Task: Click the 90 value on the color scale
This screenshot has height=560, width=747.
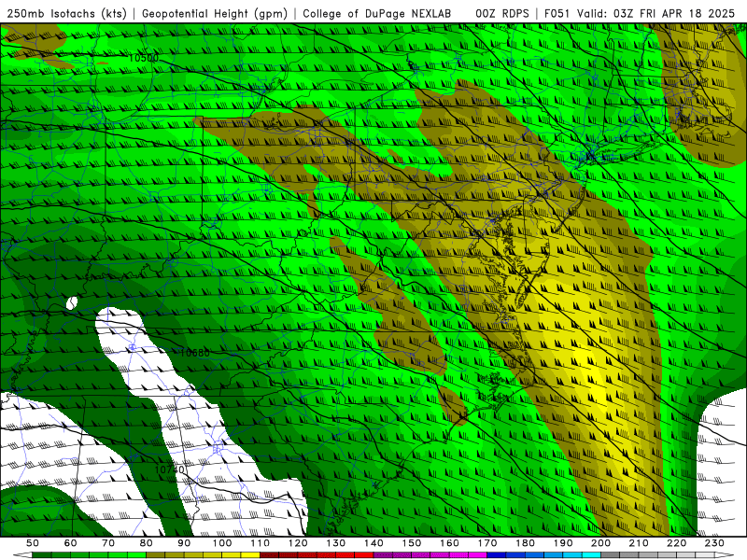Action: tap(184, 543)
